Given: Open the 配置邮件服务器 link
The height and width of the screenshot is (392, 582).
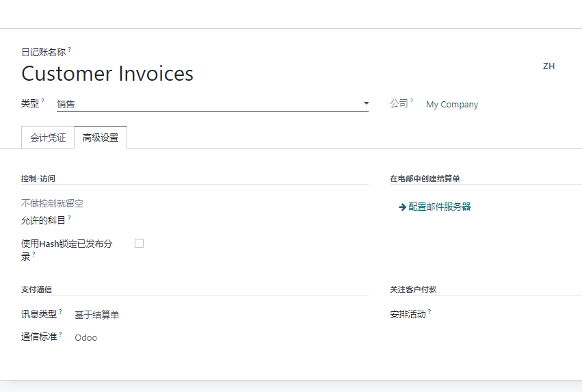Looking at the screenshot, I should [x=439, y=207].
